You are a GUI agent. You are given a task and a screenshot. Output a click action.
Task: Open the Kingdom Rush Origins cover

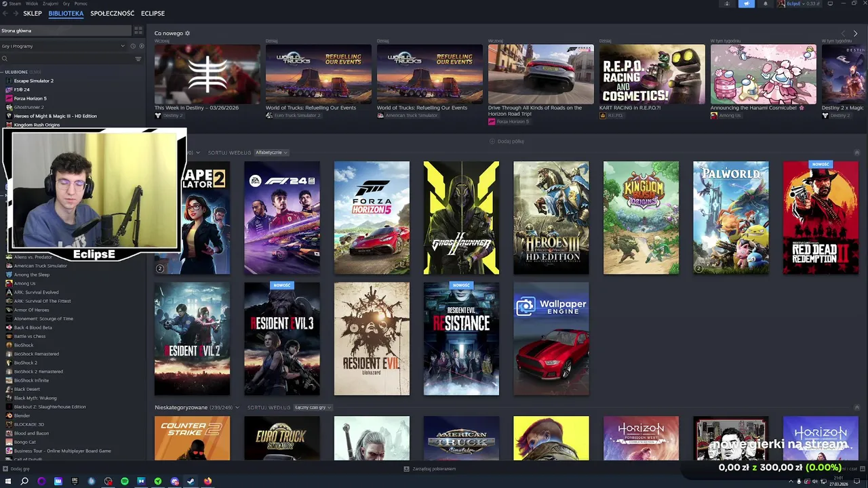click(641, 218)
